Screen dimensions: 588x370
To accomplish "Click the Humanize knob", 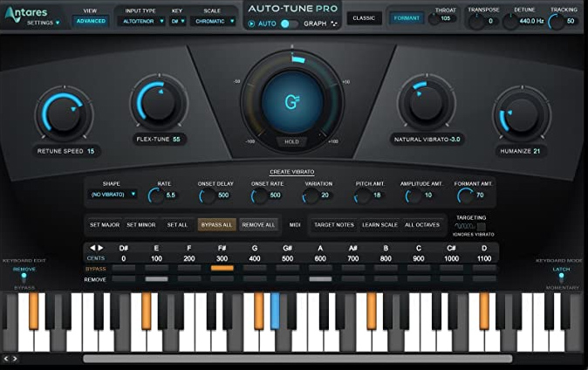I will click(x=522, y=114).
